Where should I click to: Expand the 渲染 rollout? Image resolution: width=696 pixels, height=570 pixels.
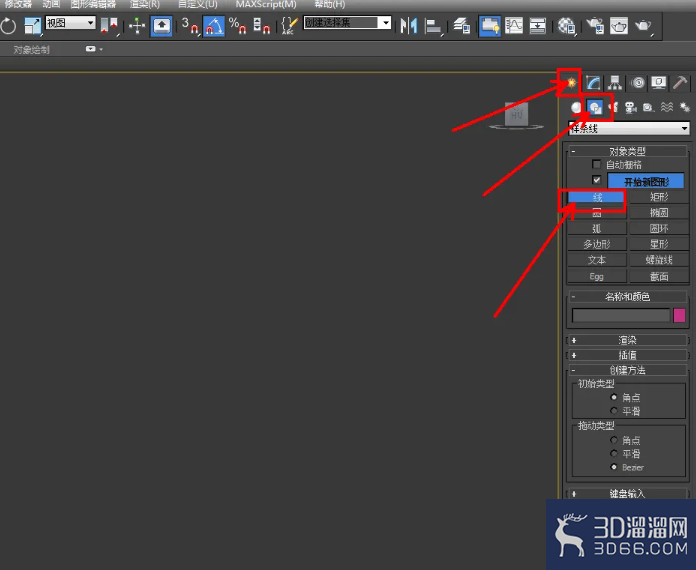click(628, 340)
